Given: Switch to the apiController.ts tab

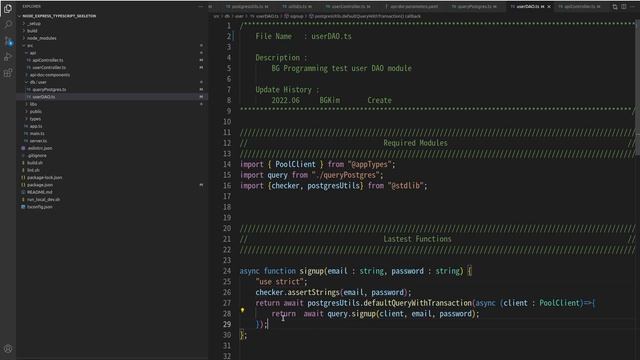Looking at the screenshot, I should click(x=582, y=7).
